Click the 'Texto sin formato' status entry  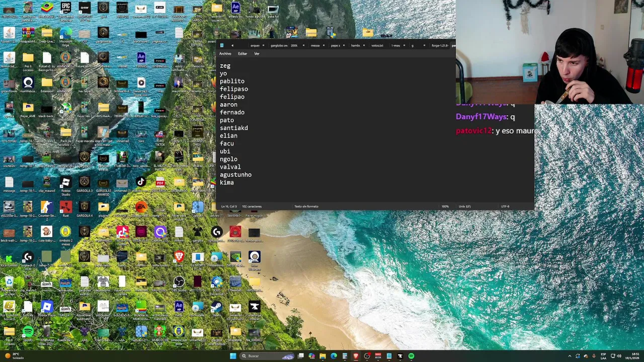[x=306, y=206]
